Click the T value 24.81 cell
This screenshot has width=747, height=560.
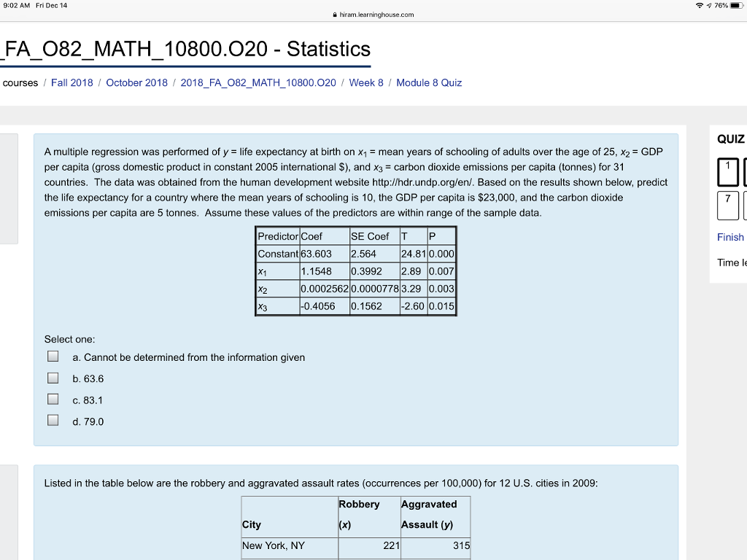(x=414, y=254)
